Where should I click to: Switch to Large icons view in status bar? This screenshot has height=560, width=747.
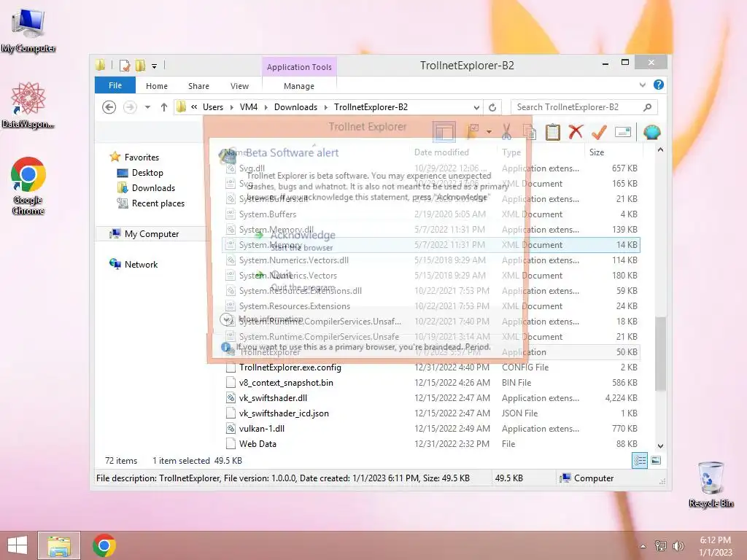click(656, 460)
